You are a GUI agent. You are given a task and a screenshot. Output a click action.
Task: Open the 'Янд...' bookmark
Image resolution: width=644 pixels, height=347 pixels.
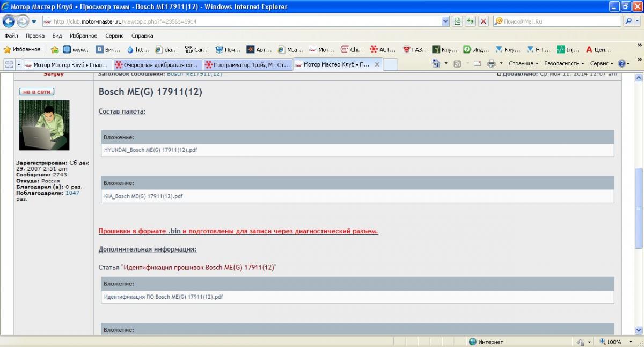click(x=477, y=49)
